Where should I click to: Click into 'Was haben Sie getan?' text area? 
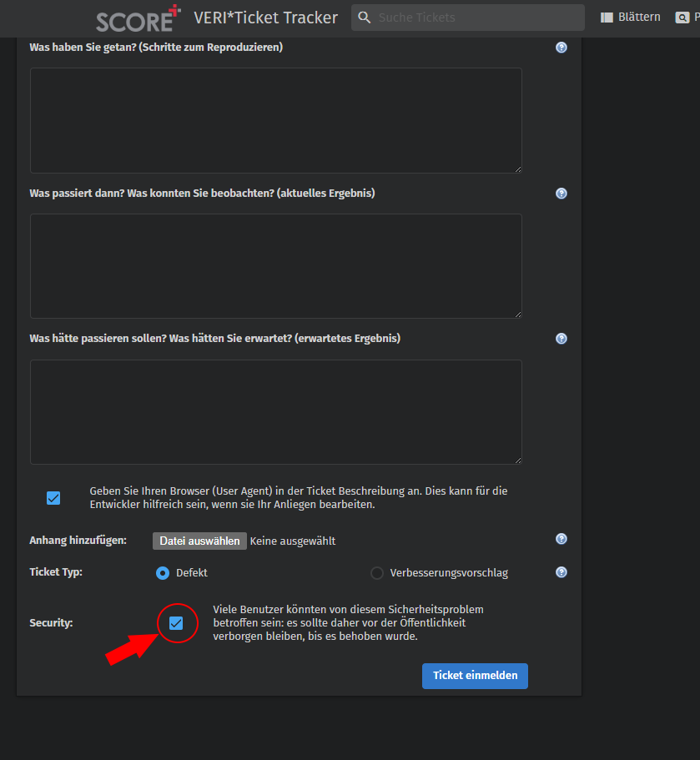[x=276, y=120]
